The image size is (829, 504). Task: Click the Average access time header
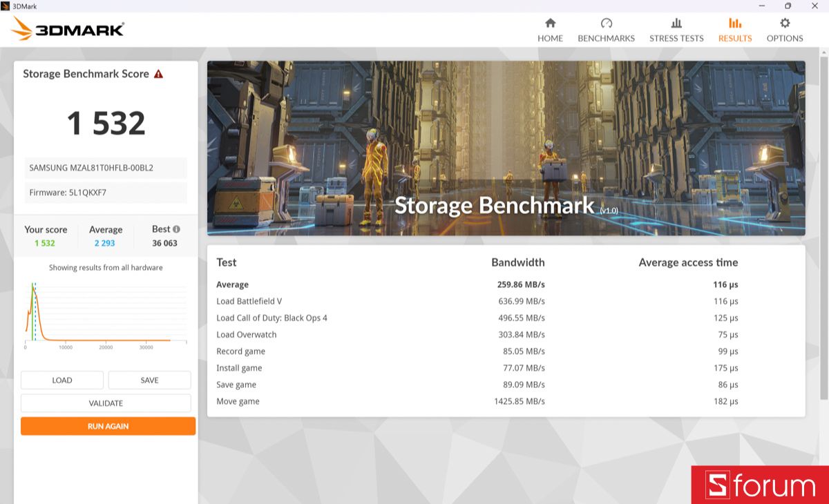pos(688,262)
